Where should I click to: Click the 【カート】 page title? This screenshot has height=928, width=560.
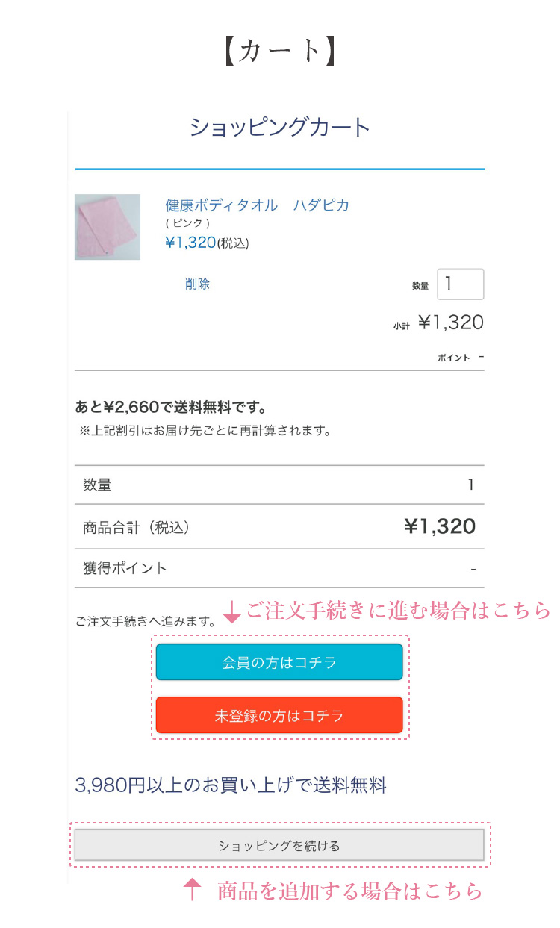280,50
